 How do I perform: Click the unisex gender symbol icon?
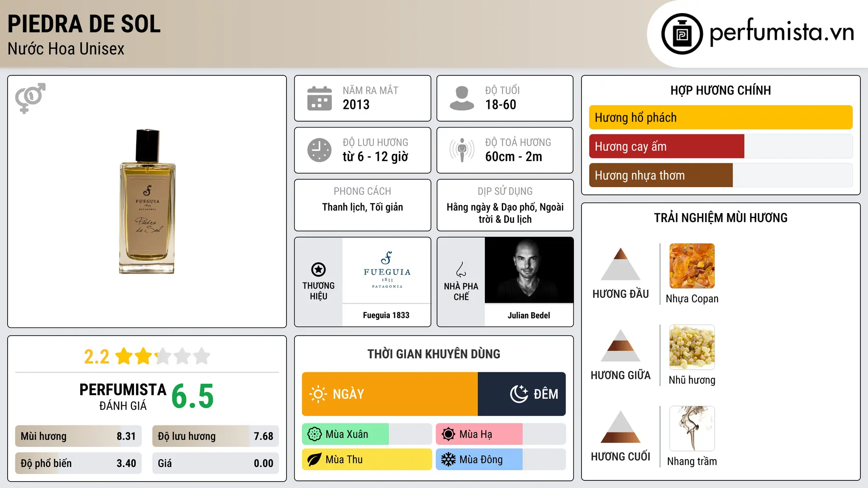[30, 98]
